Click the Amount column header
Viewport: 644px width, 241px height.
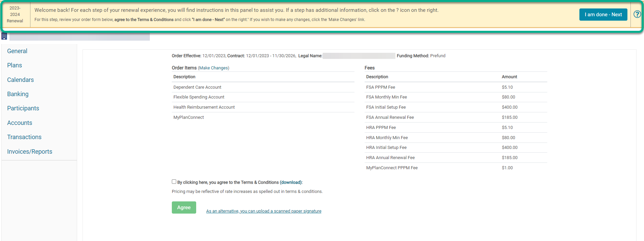coord(509,77)
